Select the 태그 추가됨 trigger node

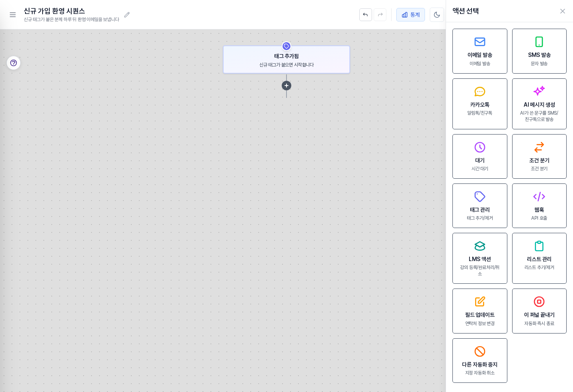pyautogui.click(x=286, y=60)
